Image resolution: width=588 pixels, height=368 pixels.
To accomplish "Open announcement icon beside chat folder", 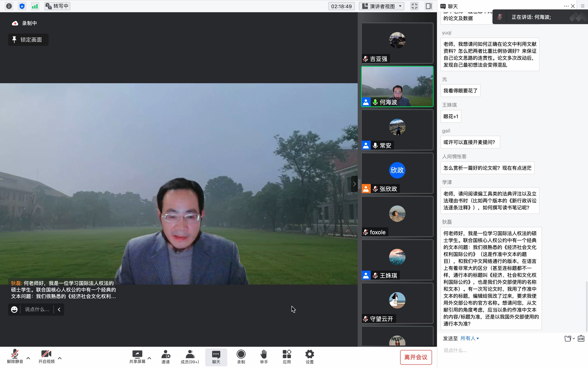I will [581, 339].
